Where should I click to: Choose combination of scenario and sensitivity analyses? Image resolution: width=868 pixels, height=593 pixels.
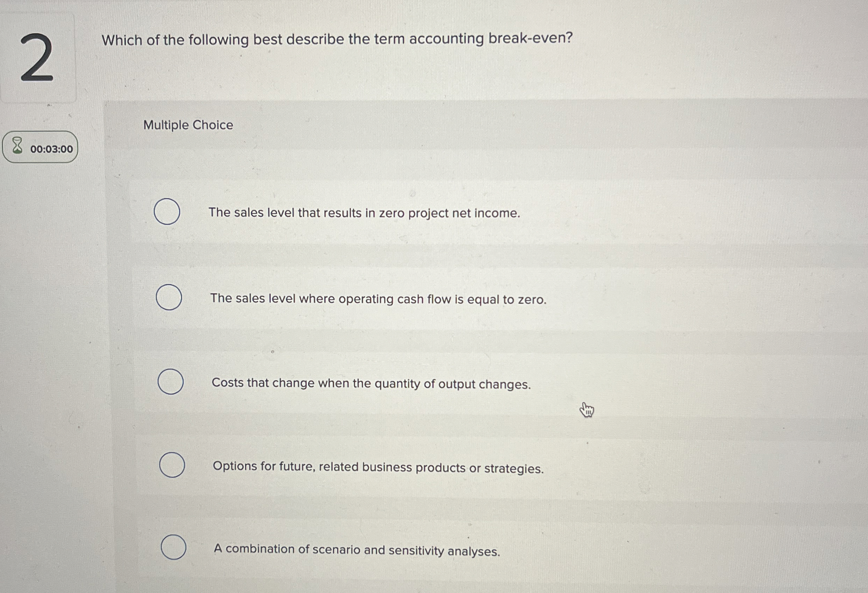[357, 549]
